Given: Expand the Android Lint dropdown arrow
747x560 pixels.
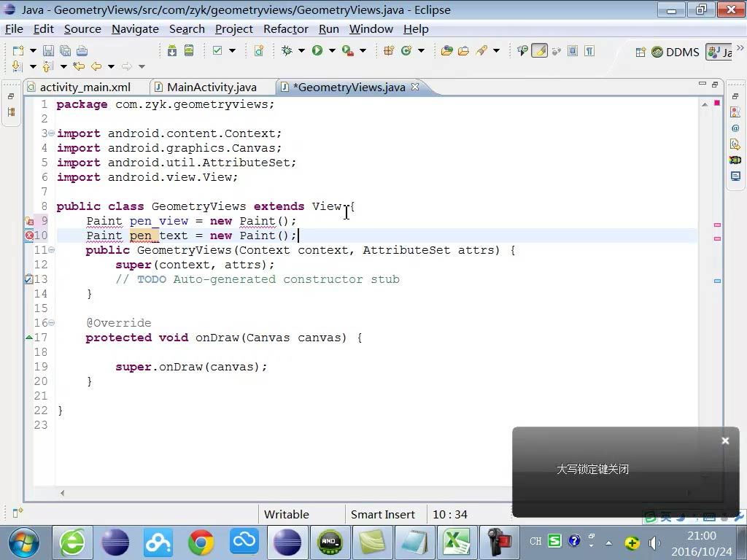Looking at the screenshot, I should [x=233, y=50].
